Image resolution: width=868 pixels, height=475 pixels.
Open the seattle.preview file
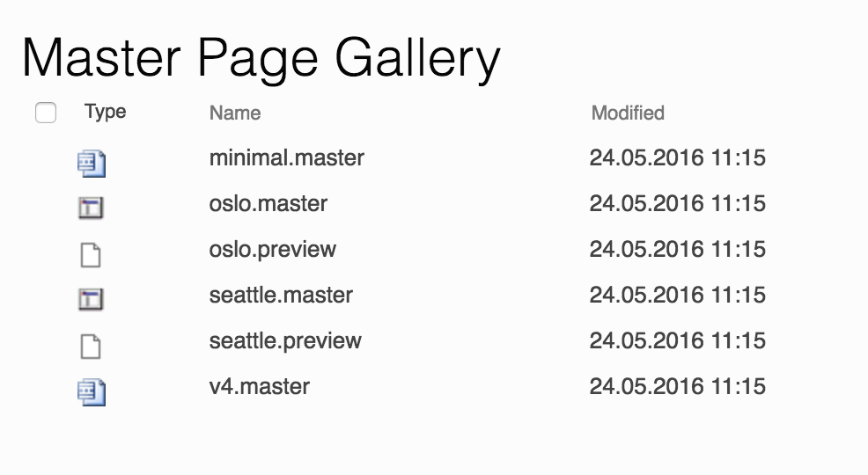pos(285,341)
